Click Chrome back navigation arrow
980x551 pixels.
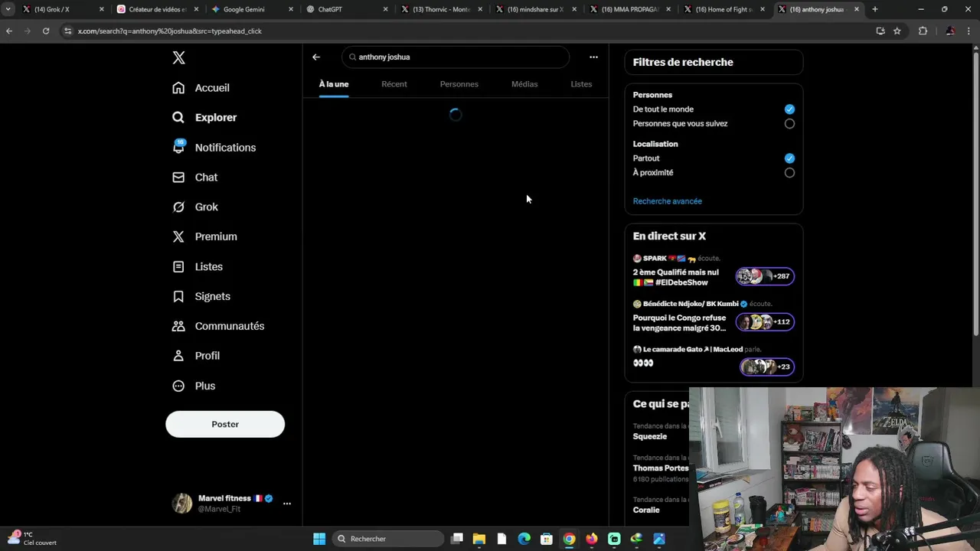(x=9, y=31)
